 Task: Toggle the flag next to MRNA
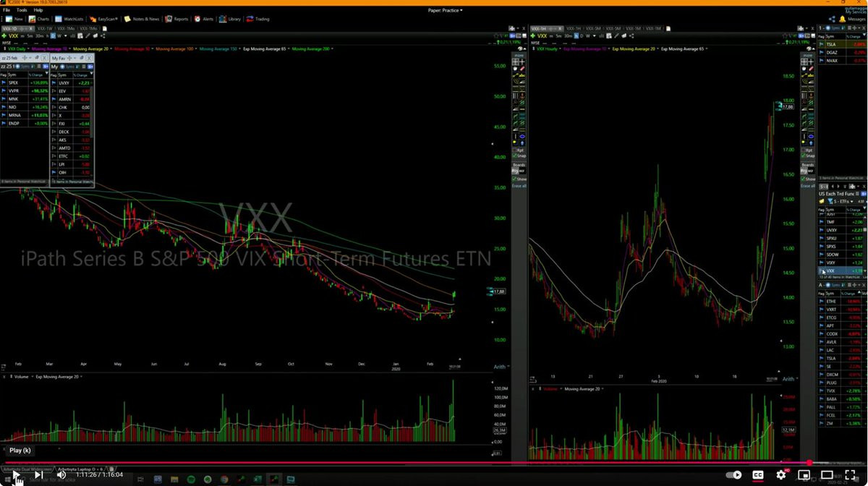coord(4,115)
